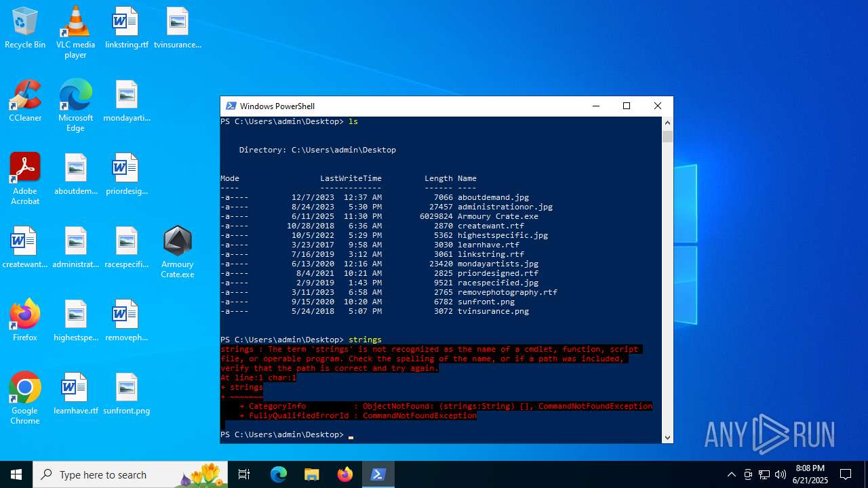The height and width of the screenshot is (488, 868).
Task: Select linkstring.rtf desktop file
Action: coord(126,28)
